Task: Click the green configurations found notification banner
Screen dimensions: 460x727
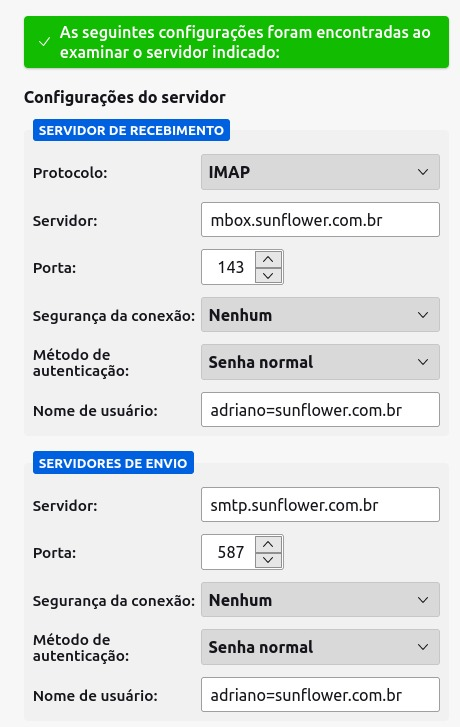Action: pos(236,42)
